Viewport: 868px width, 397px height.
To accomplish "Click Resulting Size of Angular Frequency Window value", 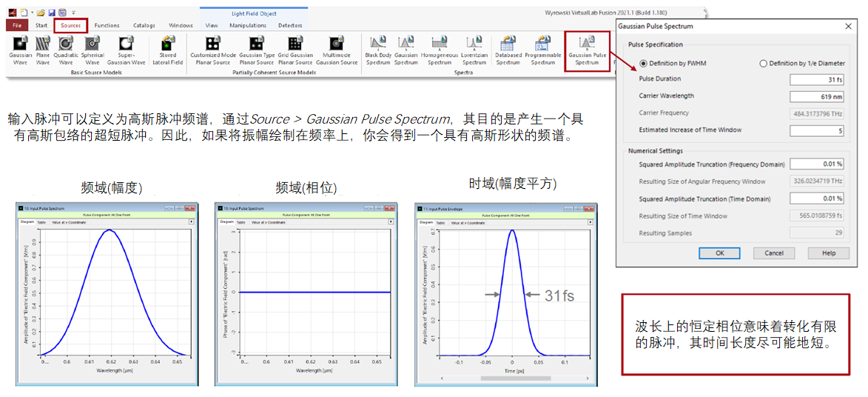I will point(817,181).
